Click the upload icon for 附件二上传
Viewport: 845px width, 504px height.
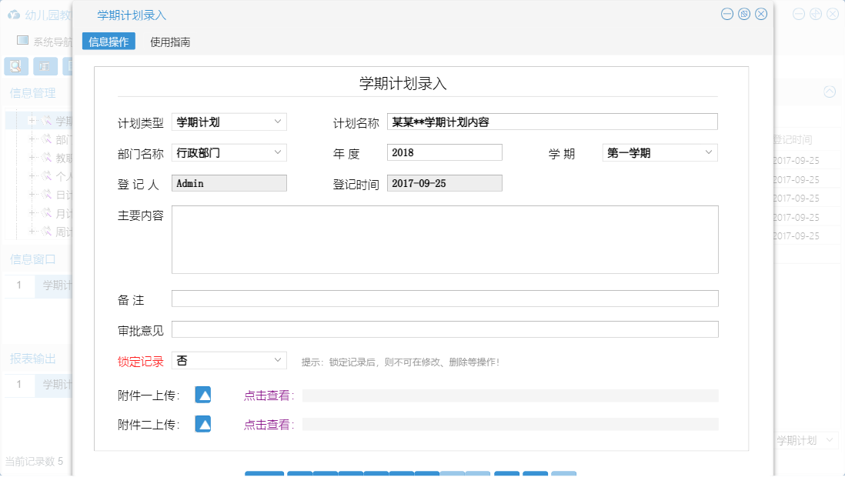(x=202, y=423)
